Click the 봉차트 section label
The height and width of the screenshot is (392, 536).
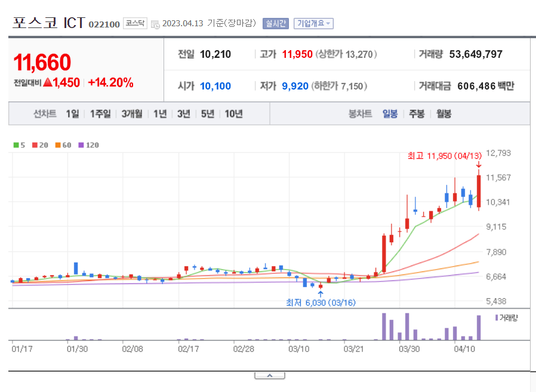click(x=360, y=114)
